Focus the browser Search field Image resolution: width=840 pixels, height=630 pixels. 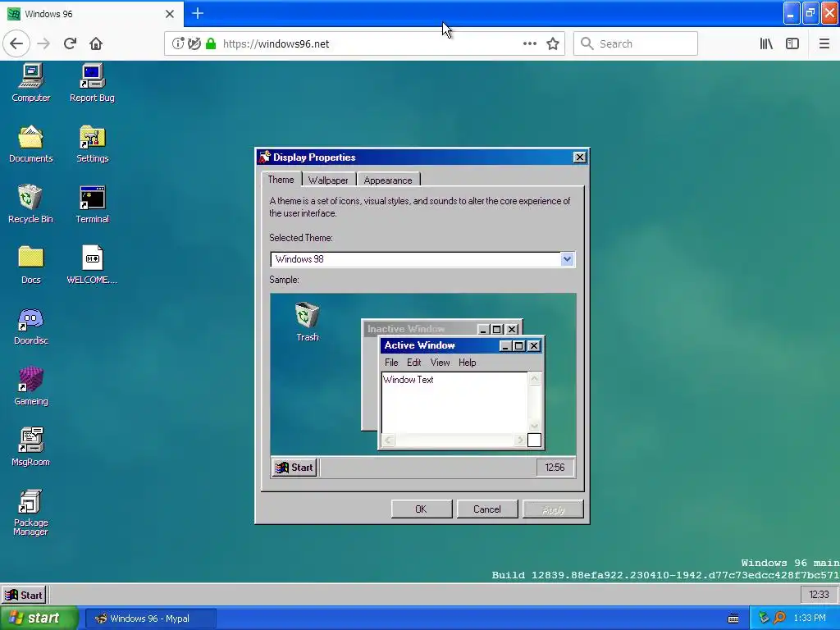click(x=636, y=44)
